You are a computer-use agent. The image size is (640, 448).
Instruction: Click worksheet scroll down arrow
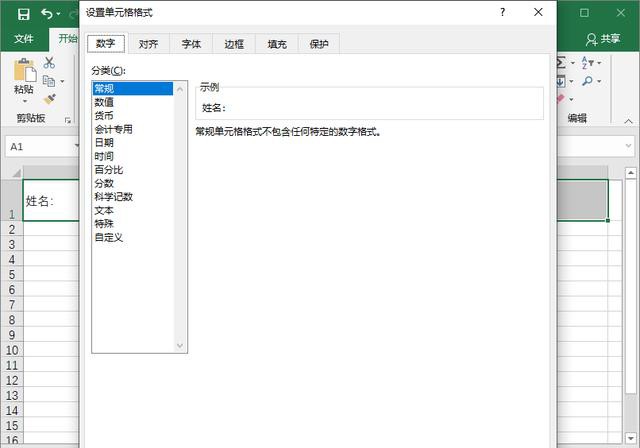[x=631, y=439]
